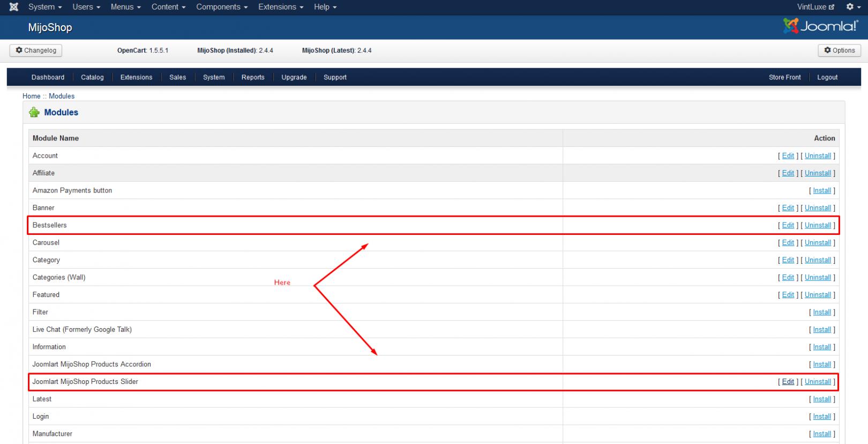Image resolution: width=868 pixels, height=444 pixels.
Task: Edit Joomlart MijoShop Products Slider module
Action: tap(788, 381)
